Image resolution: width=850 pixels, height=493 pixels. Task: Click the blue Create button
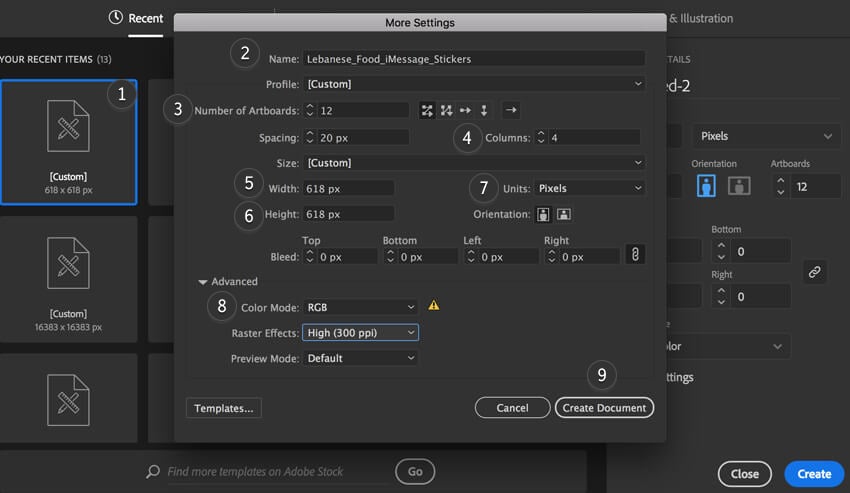pyautogui.click(x=814, y=474)
